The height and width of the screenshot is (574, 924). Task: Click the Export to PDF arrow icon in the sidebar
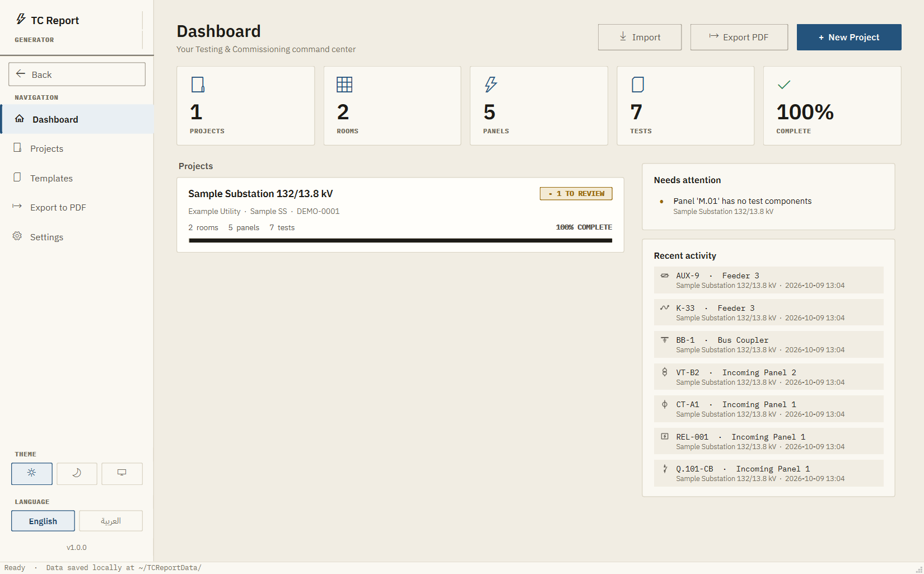click(x=17, y=207)
